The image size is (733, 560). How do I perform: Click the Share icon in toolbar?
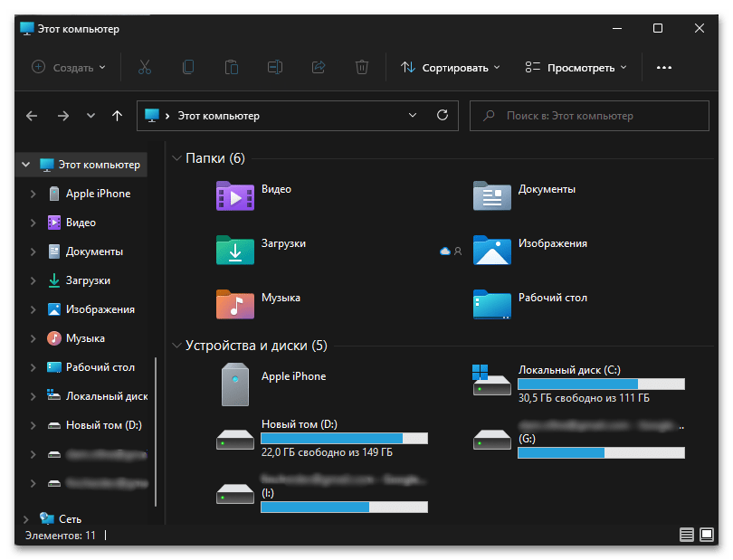319,67
